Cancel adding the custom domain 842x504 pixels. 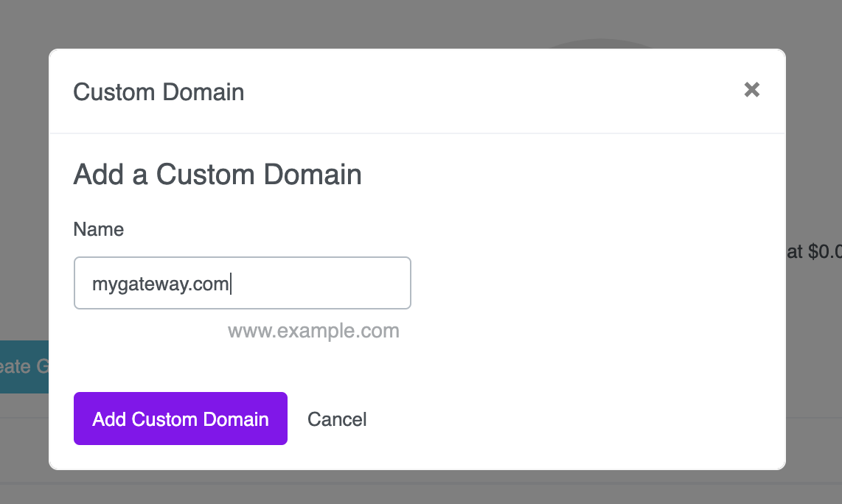click(337, 419)
